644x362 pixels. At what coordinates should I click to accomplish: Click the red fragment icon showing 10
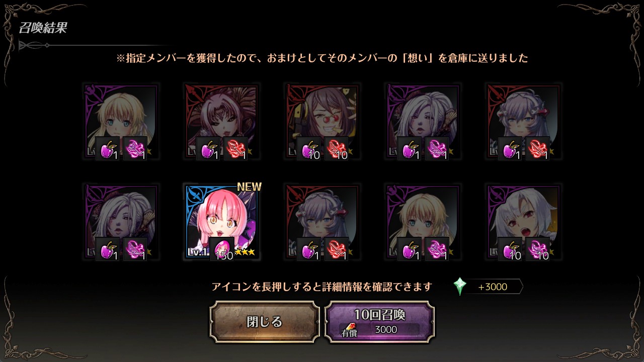[337, 148]
